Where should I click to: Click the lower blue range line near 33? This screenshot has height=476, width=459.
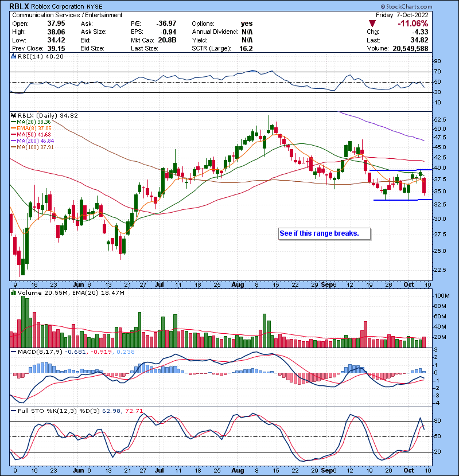pos(403,200)
